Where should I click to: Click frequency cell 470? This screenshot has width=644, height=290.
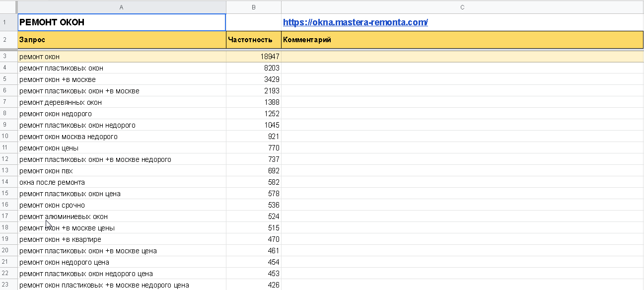click(x=254, y=239)
